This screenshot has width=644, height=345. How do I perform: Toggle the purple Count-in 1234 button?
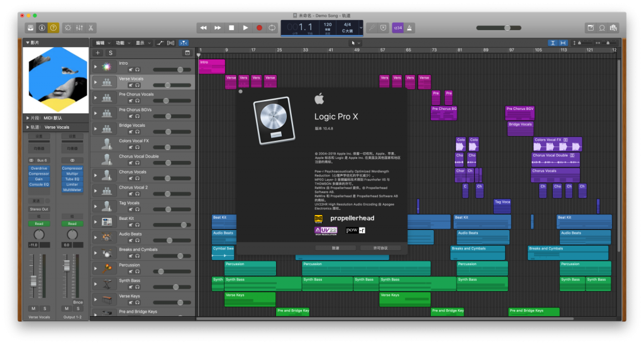(397, 28)
